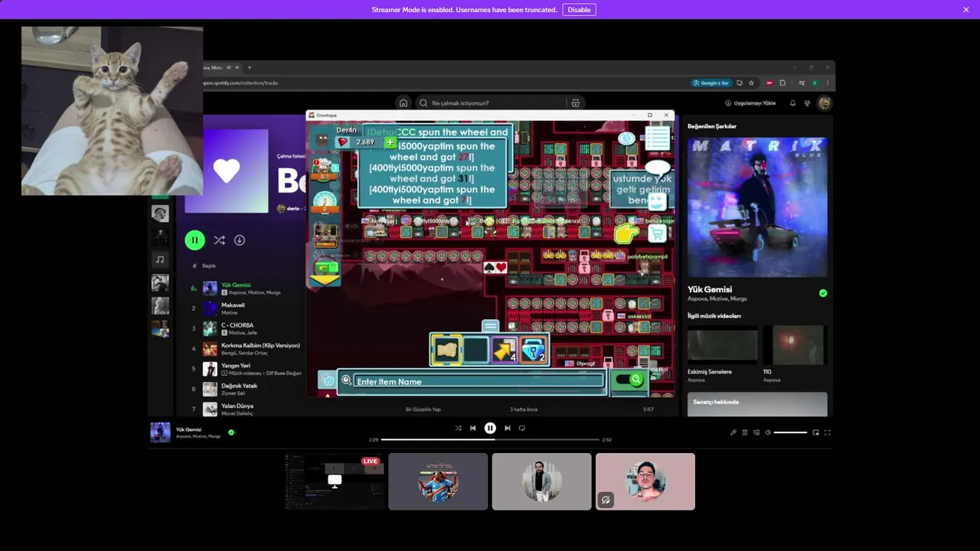The width and height of the screenshot is (980, 551).
Task: Open lyrics microphone icon in player bar
Action: coord(733,433)
